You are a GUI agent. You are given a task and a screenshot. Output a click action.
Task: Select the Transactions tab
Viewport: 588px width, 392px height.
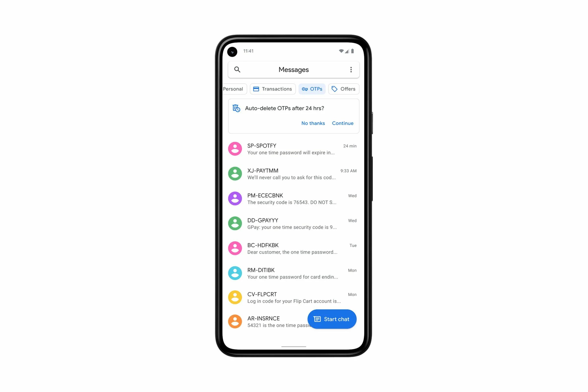272,88
